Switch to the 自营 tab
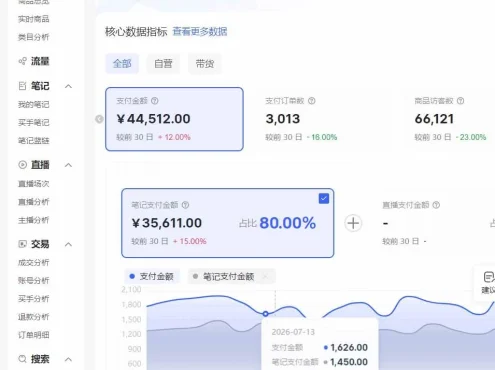 [163, 63]
